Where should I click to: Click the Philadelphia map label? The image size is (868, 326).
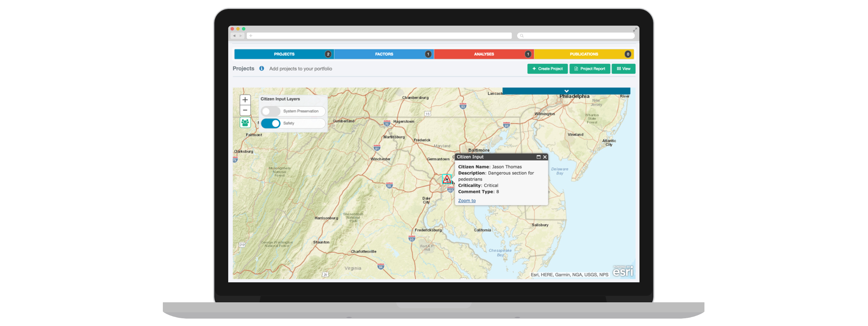click(x=574, y=96)
